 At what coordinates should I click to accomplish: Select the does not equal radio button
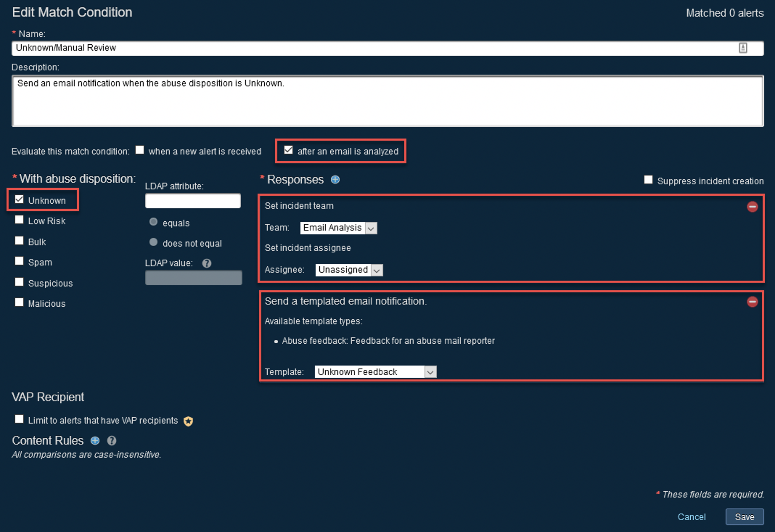click(x=154, y=242)
